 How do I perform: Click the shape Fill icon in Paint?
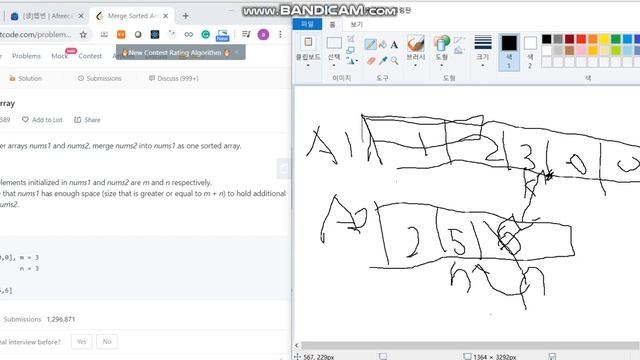coord(459,51)
